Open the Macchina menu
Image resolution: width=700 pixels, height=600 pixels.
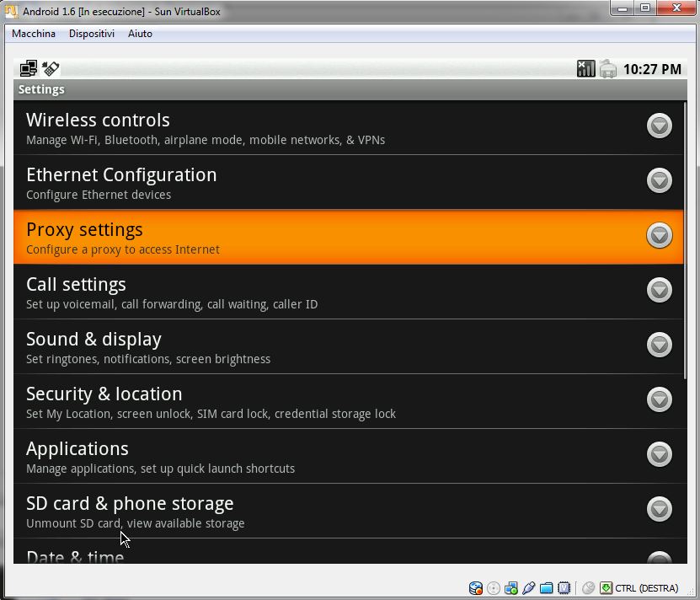pos(34,34)
